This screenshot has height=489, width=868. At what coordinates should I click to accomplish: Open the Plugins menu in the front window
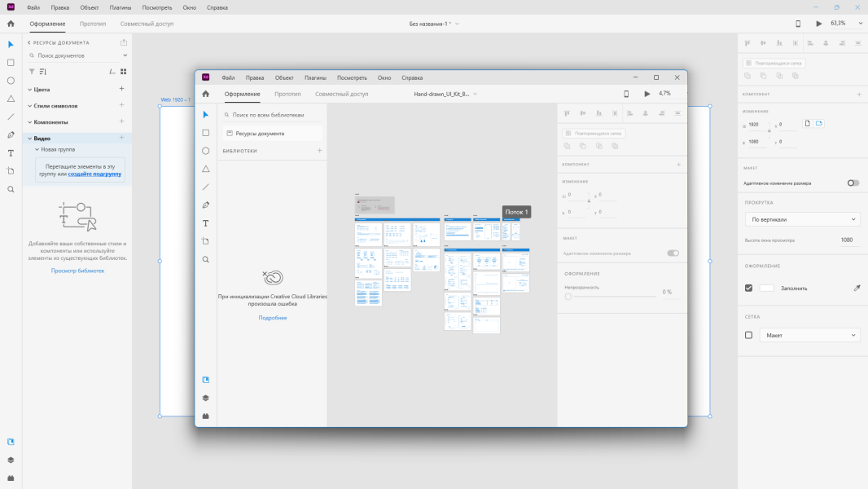(x=315, y=78)
